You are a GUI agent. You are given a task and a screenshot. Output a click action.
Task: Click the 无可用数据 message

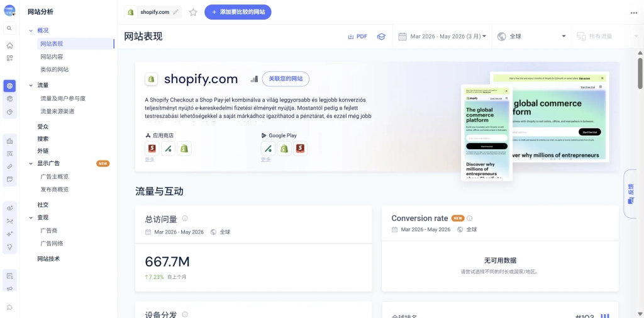tap(500, 261)
